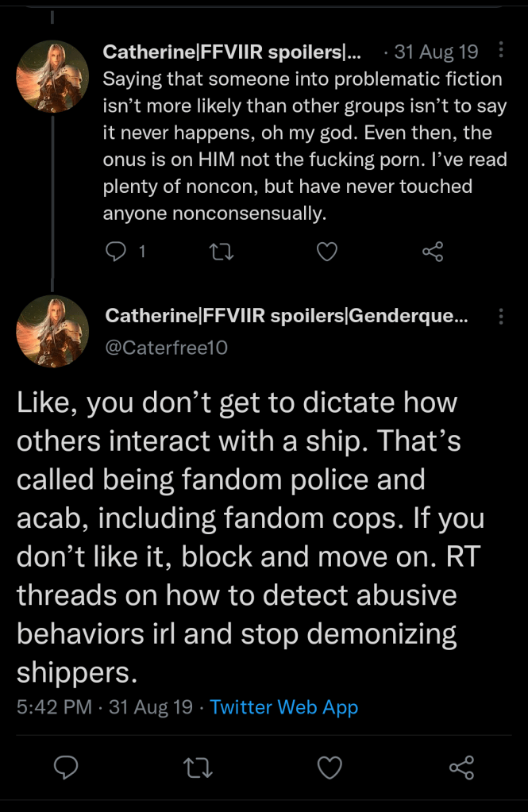Reply to the first tweet about problematic fiction
Screen dimensions: 528x812
tap(116, 252)
